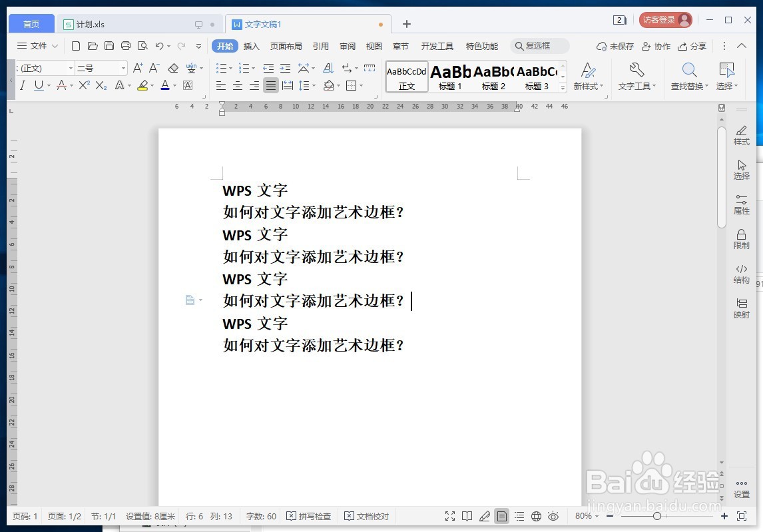Open the 结构 side panel icon
The width and height of the screenshot is (763, 532).
coord(741,274)
